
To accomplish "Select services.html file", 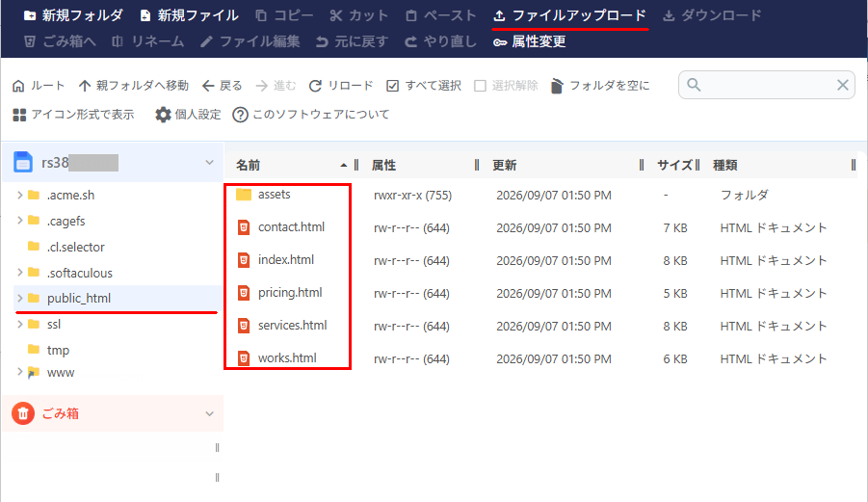I will pos(292,326).
